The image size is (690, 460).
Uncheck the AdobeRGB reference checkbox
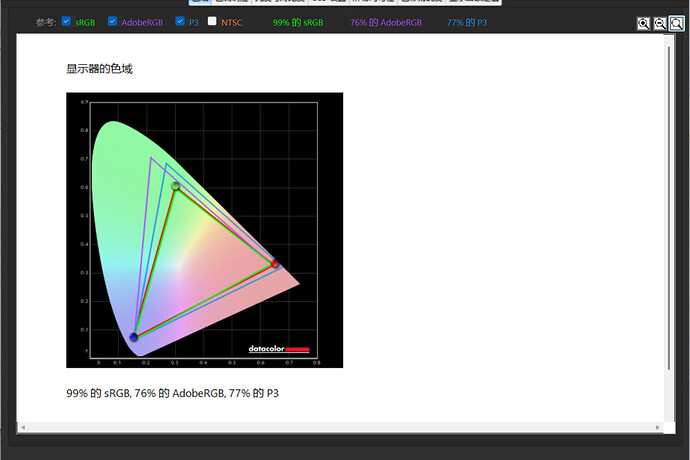point(112,21)
